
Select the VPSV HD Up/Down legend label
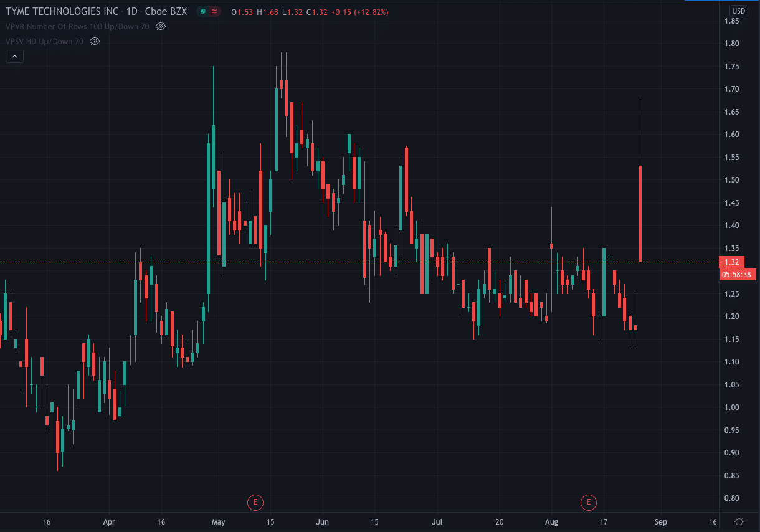[x=44, y=41]
